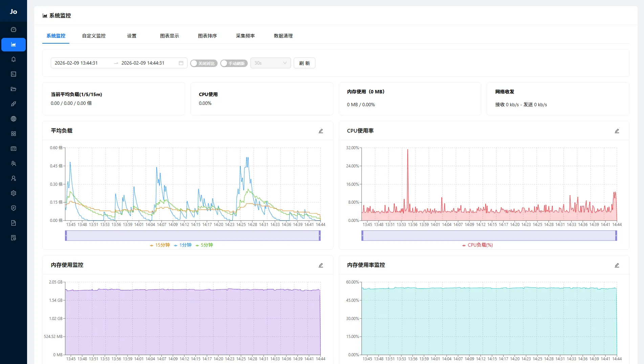Viewport: 644px width, 364px height.
Task: Click the start date field 2026-02-09 13:44:31
Action: click(x=76, y=63)
